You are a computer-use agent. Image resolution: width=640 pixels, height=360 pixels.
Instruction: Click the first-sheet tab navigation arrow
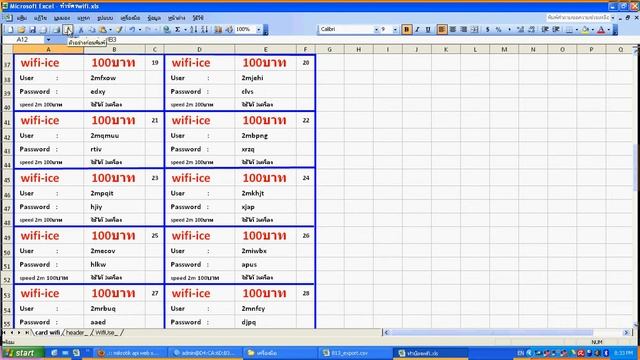point(4,333)
